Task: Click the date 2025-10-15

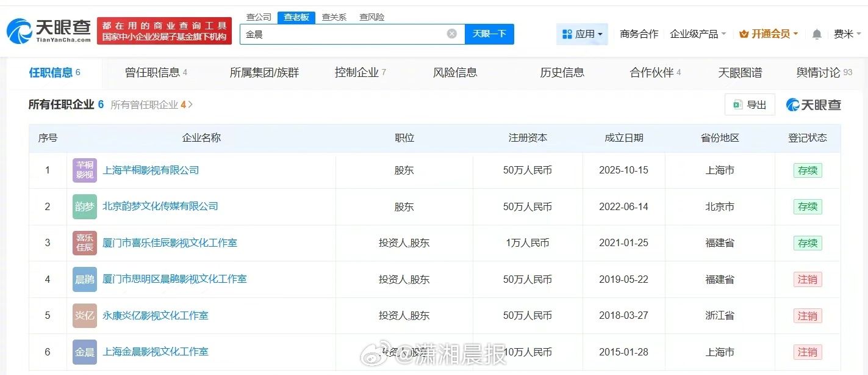Action: click(x=623, y=170)
